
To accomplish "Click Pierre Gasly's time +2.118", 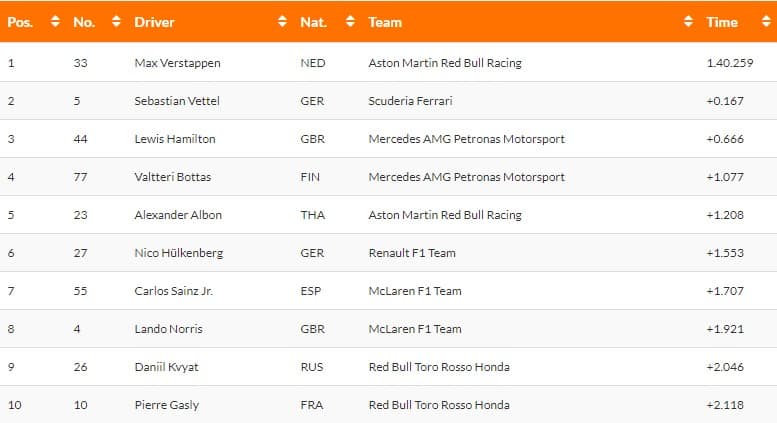I will (725, 405).
